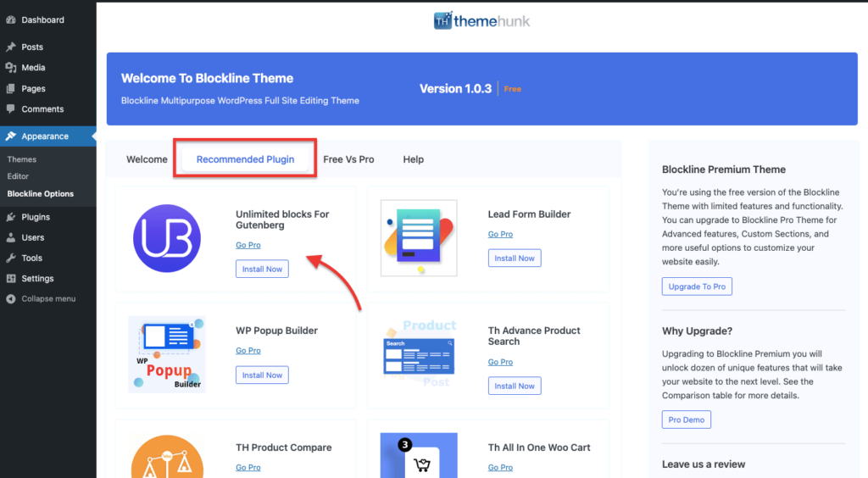Click the 'Blockline Premium Theme' heading
The image size is (868, 478).
[x=724, y=170]
